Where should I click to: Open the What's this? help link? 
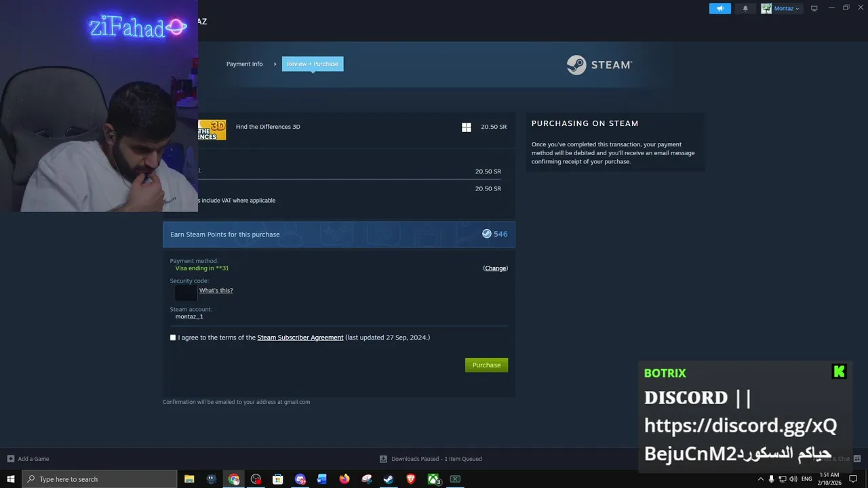click(216, 290)
